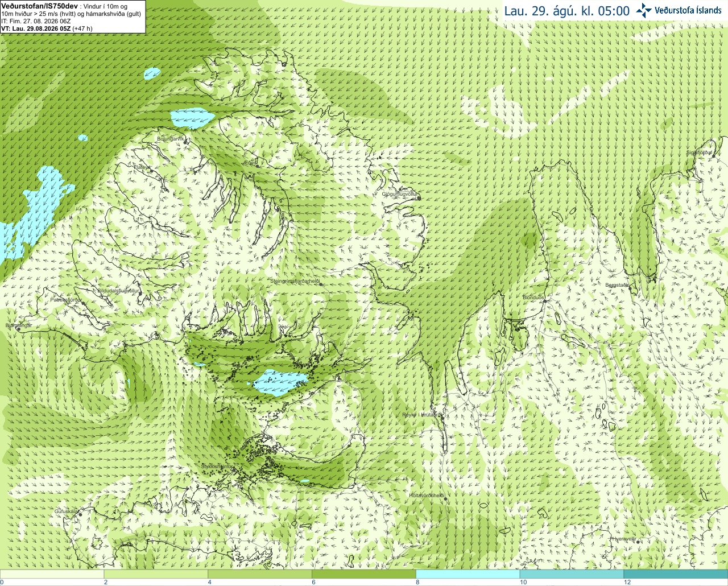Click the Patreksfjörður station label
728x586 pixels.
66,299
